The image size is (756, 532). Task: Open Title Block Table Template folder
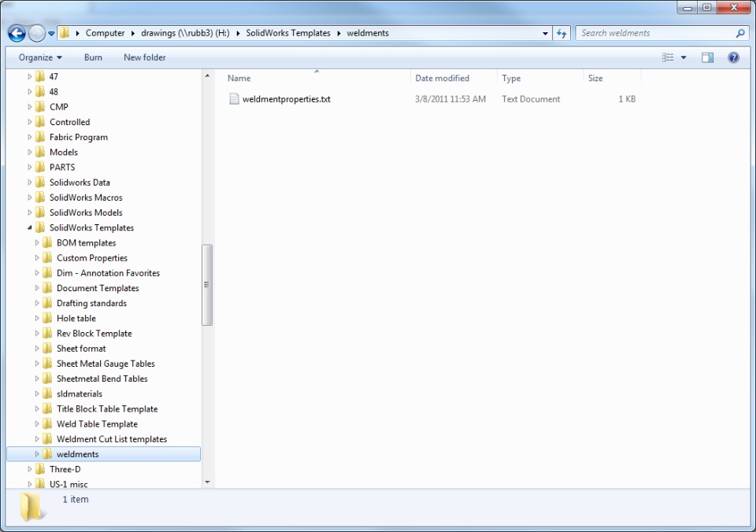coord(108,408)
